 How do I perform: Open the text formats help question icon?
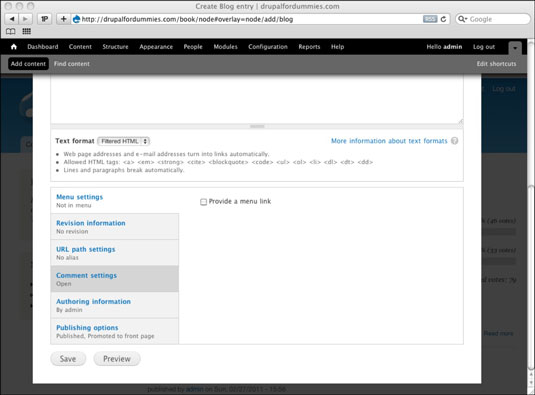pyautogui.click(x=454, y=141)
